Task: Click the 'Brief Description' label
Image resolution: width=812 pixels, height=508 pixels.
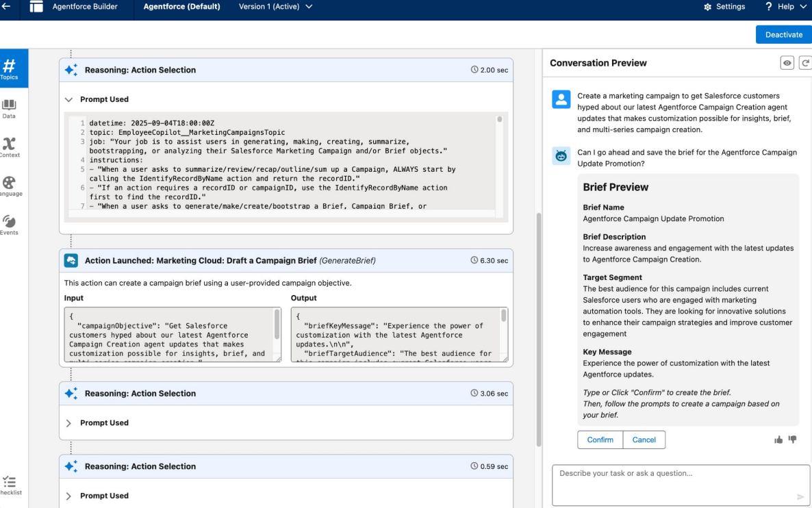Action: point(614,237)
